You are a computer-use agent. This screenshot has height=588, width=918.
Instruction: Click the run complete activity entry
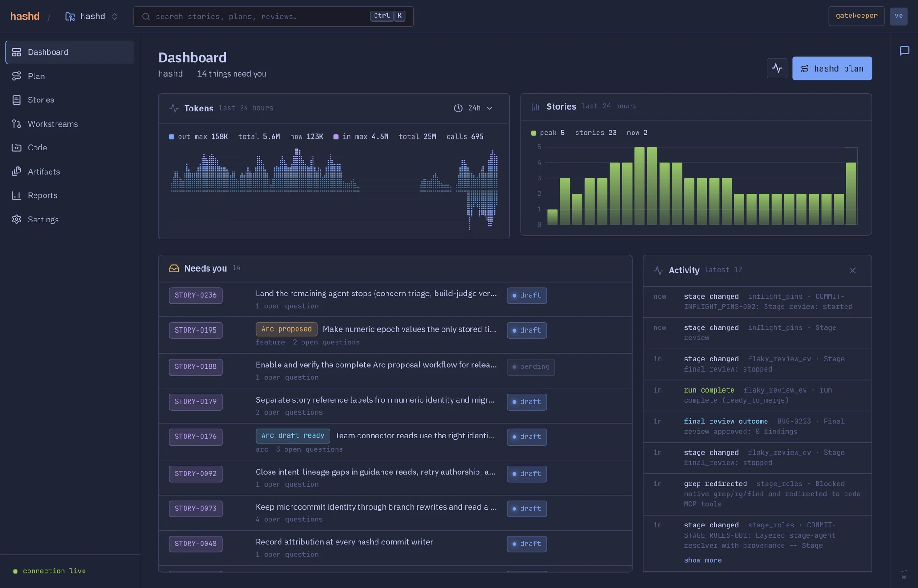757,395
